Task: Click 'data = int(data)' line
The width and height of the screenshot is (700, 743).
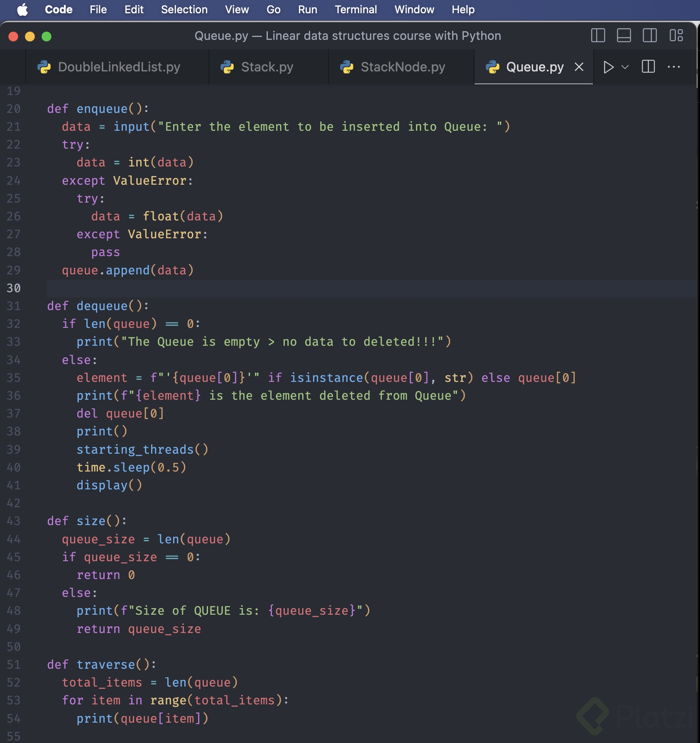Action: [x=135, y=162]
